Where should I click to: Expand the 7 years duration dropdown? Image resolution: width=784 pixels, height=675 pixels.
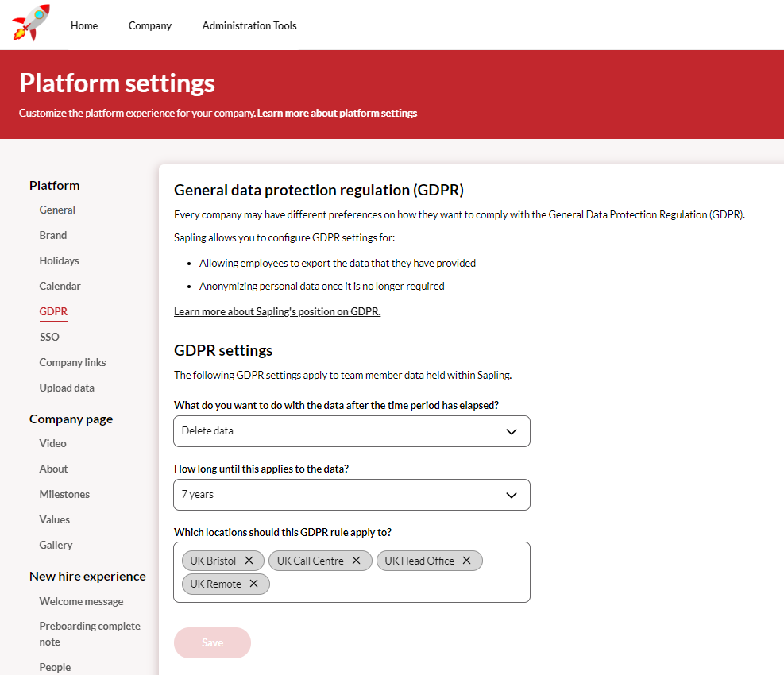(x=351, y=495)
